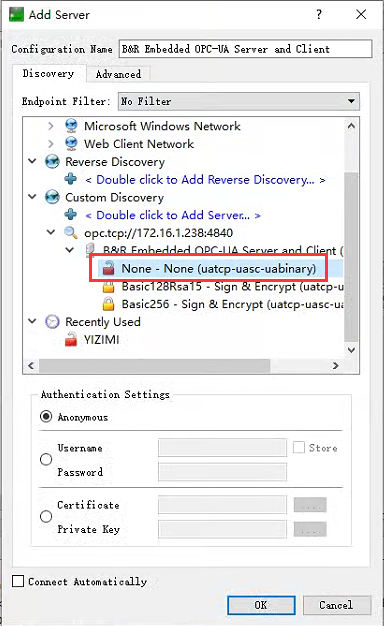Click the Certificate browse button
Viewport: 384px width, 626px height.
310,505
